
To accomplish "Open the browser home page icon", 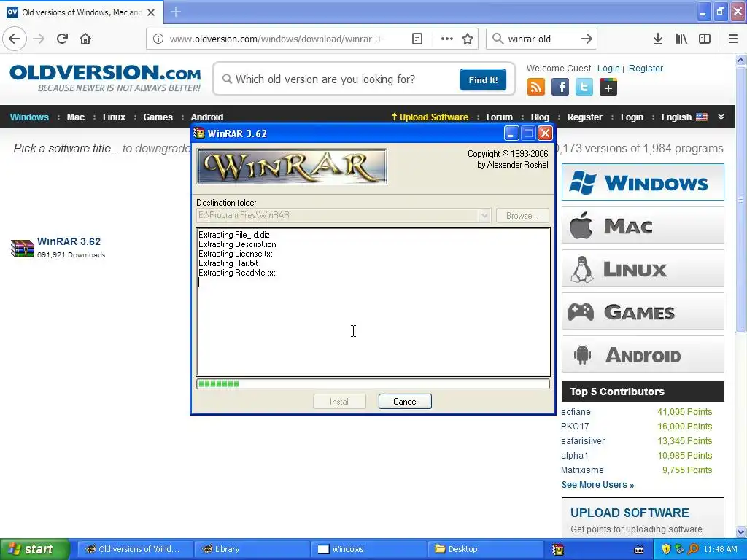I will 85,39.
